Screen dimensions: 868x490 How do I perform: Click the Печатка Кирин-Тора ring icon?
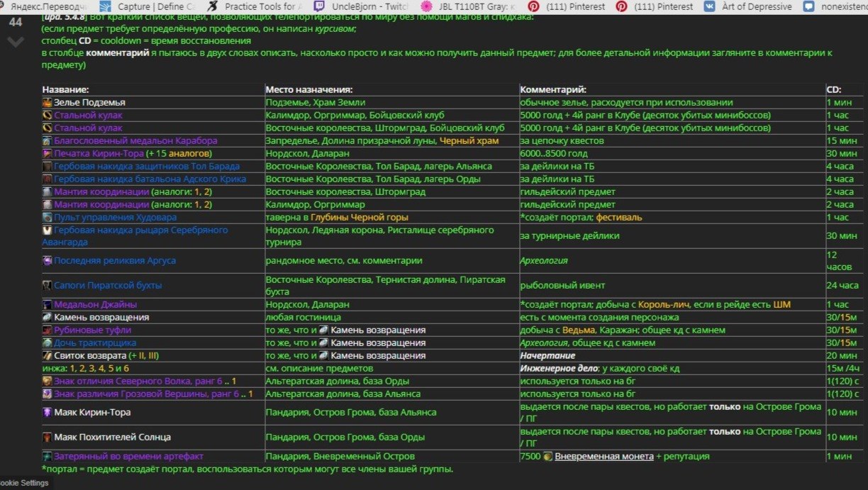pos(47,154)
